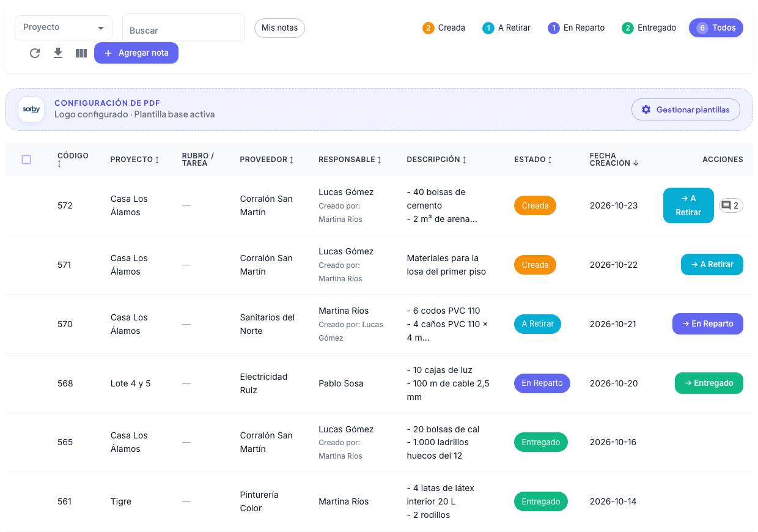Click supplier Sanitarios del Norte

[x=267, y=324]
